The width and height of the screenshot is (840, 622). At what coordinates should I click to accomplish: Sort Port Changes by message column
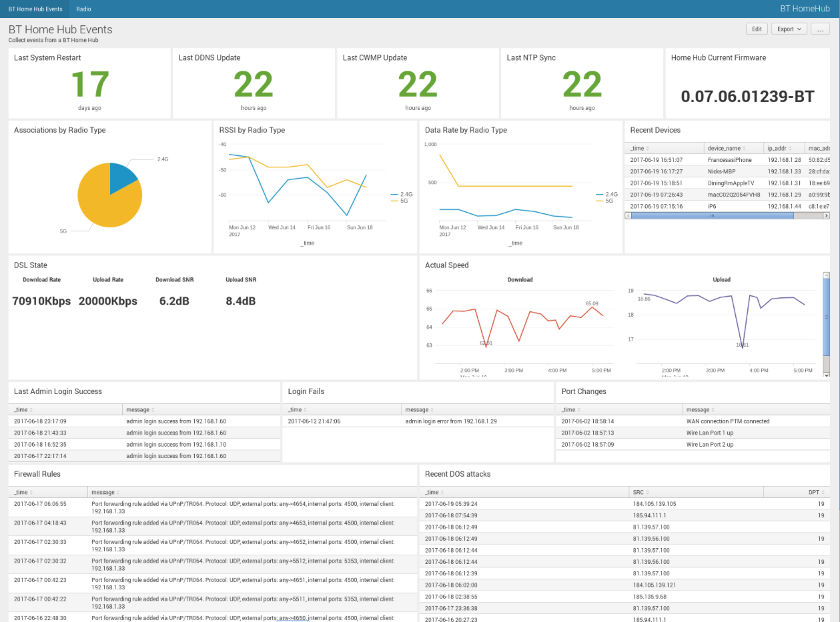[700, 409]
